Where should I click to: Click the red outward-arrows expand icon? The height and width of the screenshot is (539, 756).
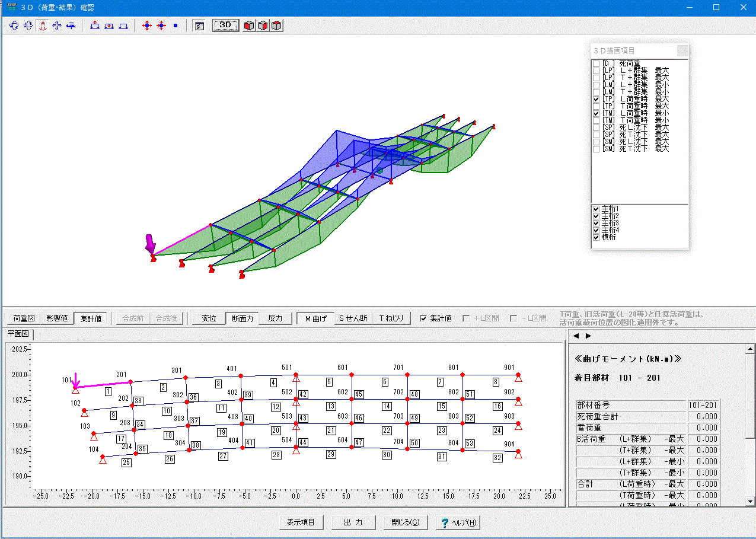point(147,25)
